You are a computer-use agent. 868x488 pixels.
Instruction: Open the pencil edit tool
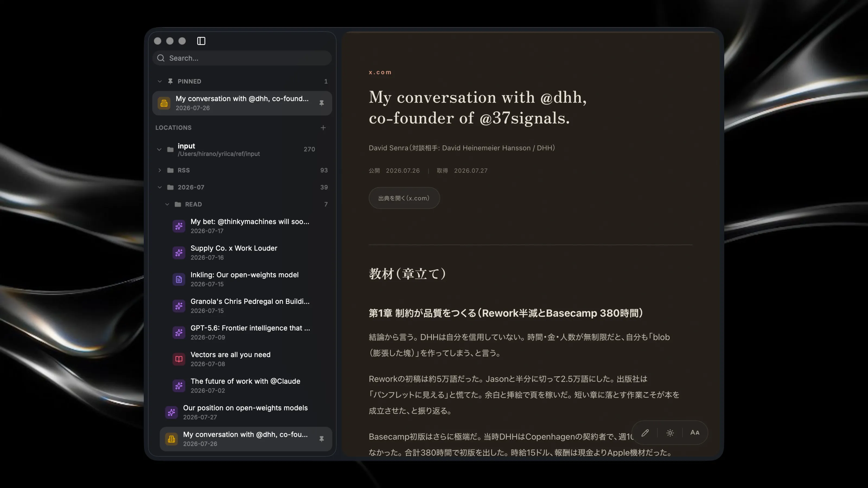(645, 433)
